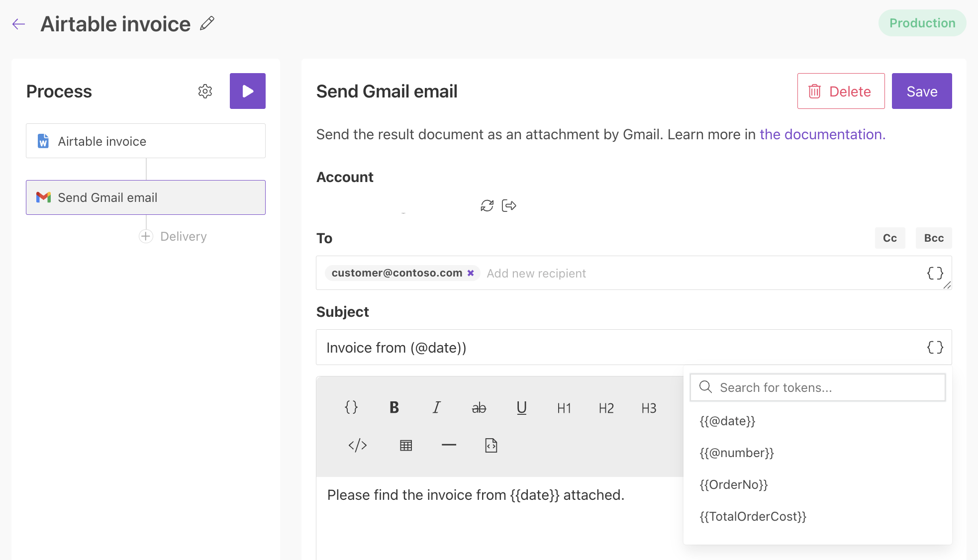Apply italic formatting in the email body
The width and height of the screenshot is (978, 560).
click(436, 408)
